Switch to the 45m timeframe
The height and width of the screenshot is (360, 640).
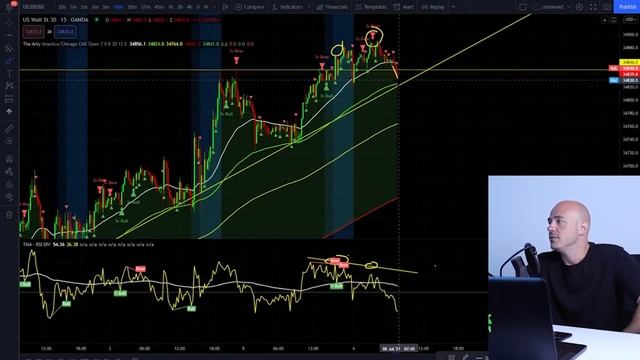pyautogui.click(x=160, y=7)
